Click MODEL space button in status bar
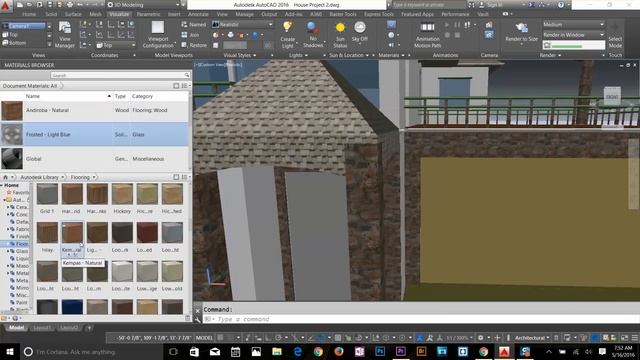 [204, 338]
